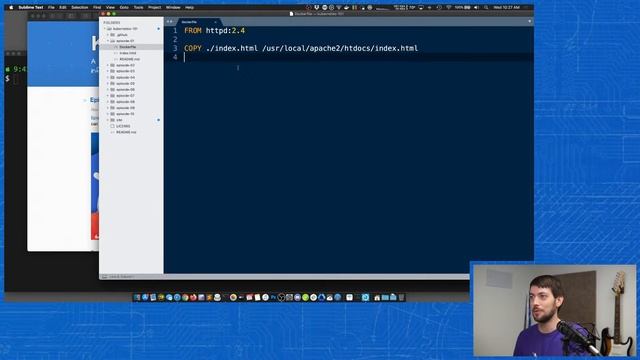This screenshot has height=360, width=640.
Task: Open the Edit menu
Action: (x=62, y=7)
